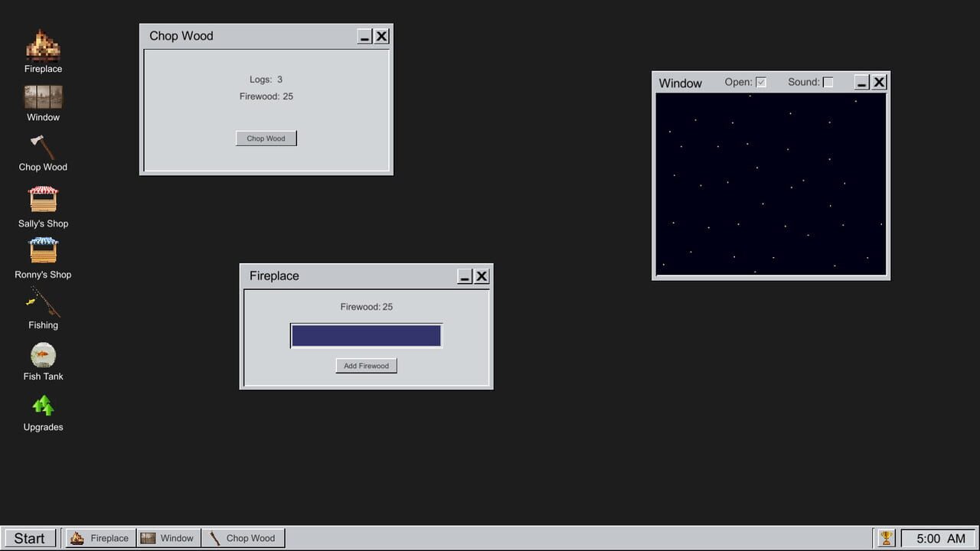Screen dimensions: 980x551
Task: Open the Window desktop icon
Action: (43, 97)
